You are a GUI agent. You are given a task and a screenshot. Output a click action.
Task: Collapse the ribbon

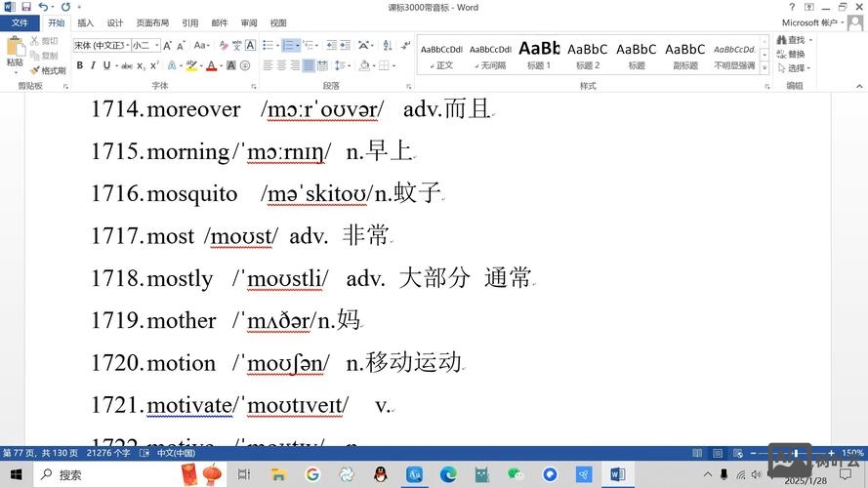[x=859, y=86]
